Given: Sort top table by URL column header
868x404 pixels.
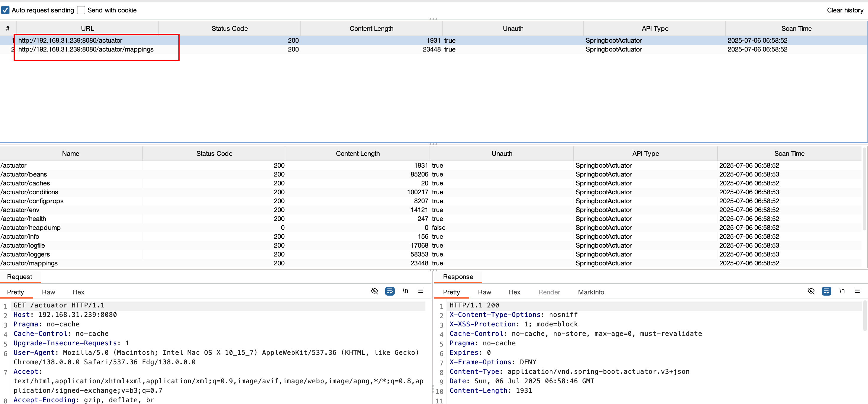Looking at the screenshot, I should 87,29.
